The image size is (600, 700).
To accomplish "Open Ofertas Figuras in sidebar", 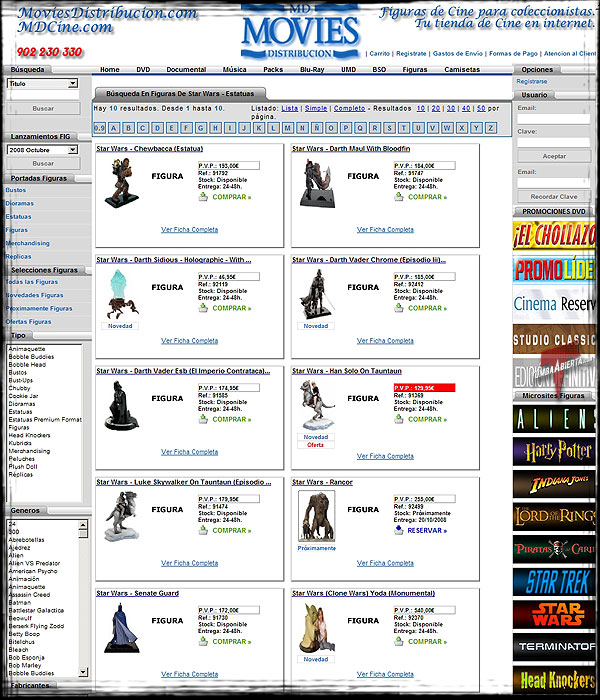I will tap(28, 321).
